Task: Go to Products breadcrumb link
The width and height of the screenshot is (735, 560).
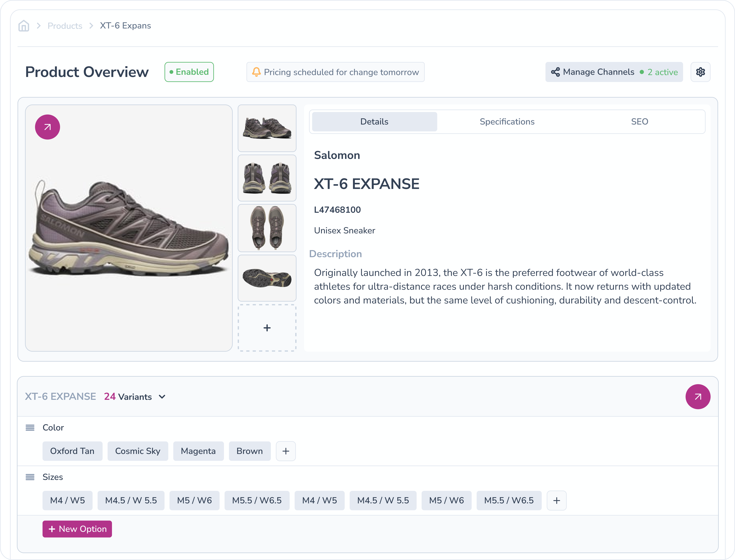Action: (x=65, y=26)
